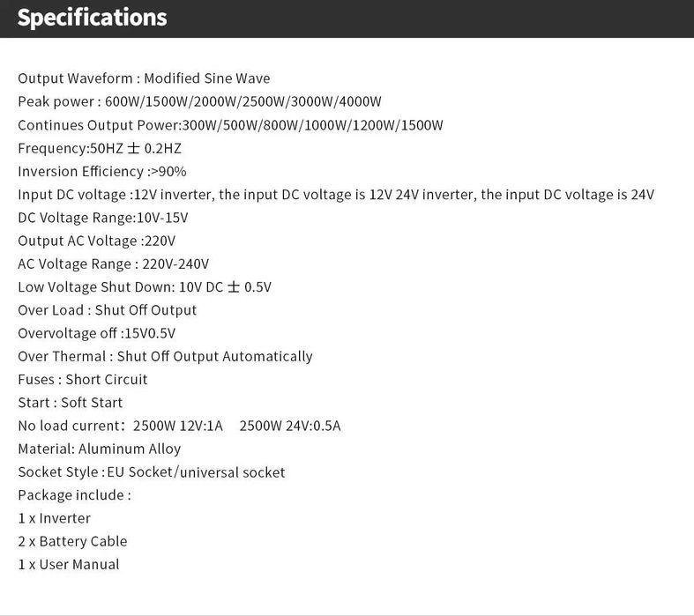Select the Output AC Voltage 220V line
Image resolution: width=694 pixels, height=616 pixels.
tap(97, 241)
